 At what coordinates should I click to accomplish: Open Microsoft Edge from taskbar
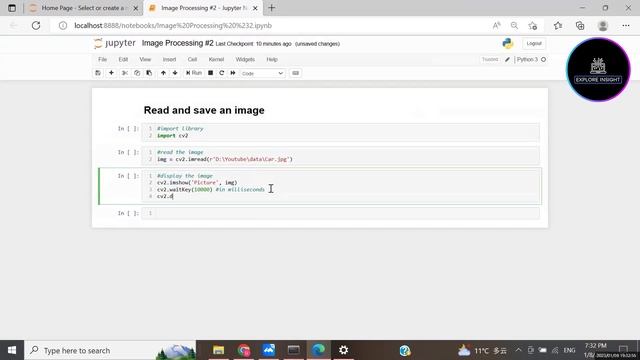[318, 350]
